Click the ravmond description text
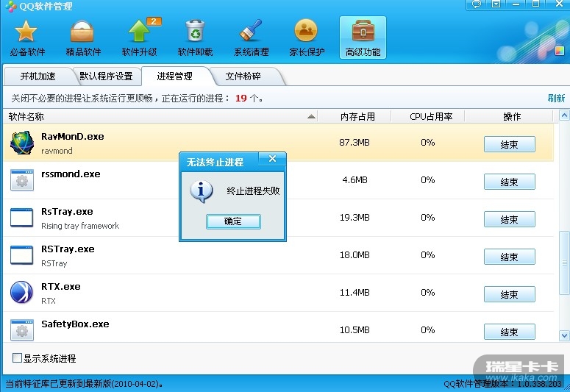 (x=57, y=151)
